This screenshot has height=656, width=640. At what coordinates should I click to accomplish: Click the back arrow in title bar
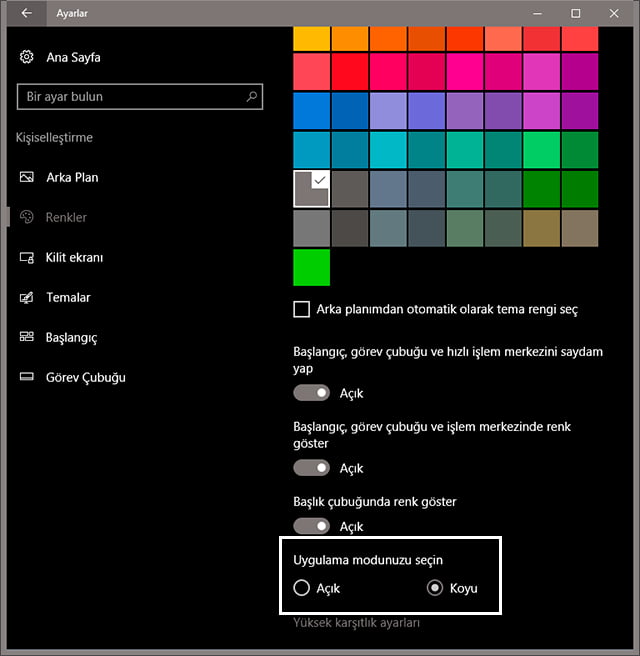[26, 13]
